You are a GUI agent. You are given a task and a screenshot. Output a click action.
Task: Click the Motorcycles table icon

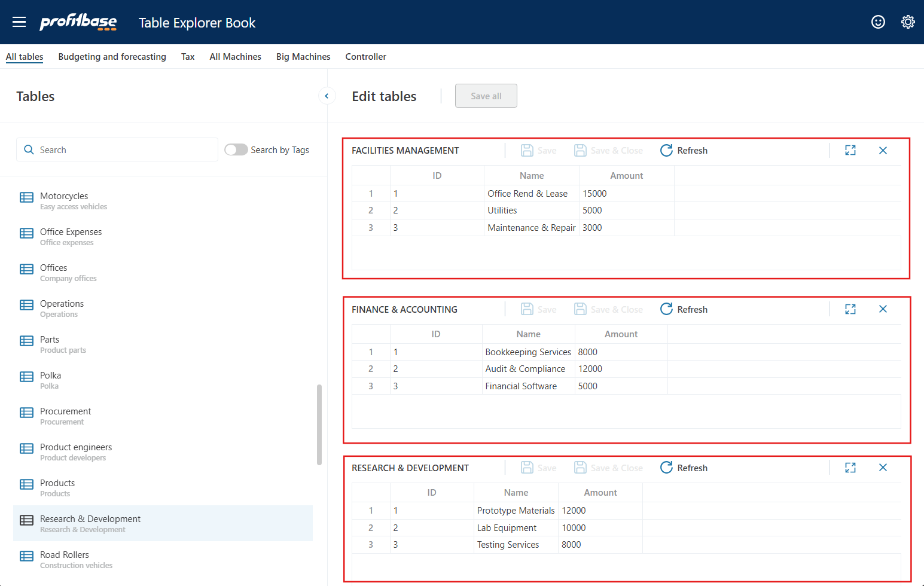click(27, 198)
